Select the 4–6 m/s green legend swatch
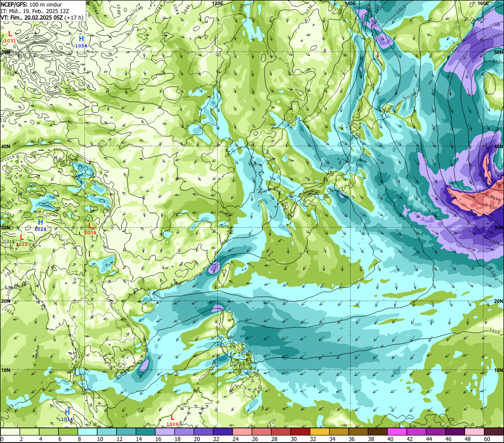Screen dimensions: 504x443 pos(49,431)
